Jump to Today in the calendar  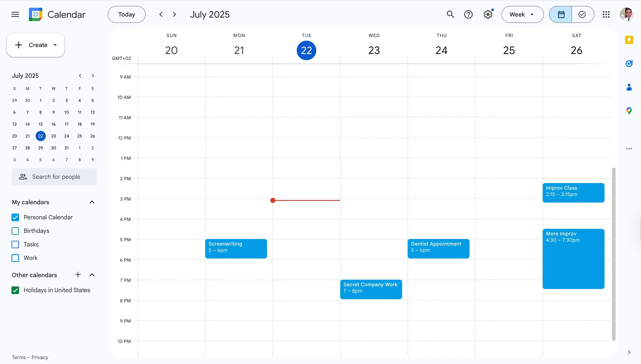(x=126, y=14)
